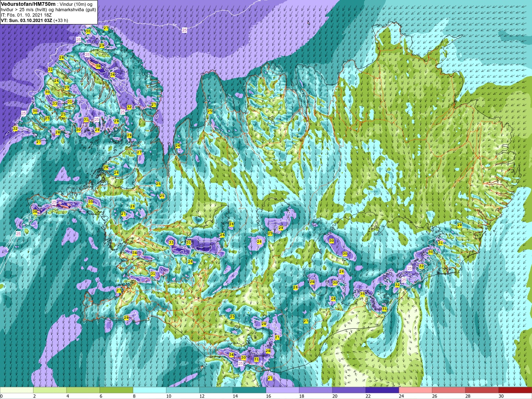Click the legend scale label '14'
532x399 pixels.
(235, 396)
